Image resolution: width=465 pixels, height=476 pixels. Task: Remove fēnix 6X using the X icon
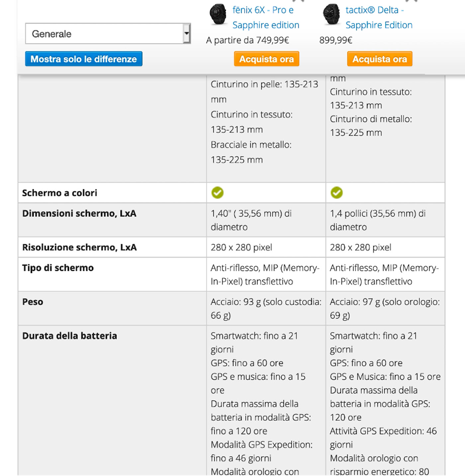tap(298, 1)
